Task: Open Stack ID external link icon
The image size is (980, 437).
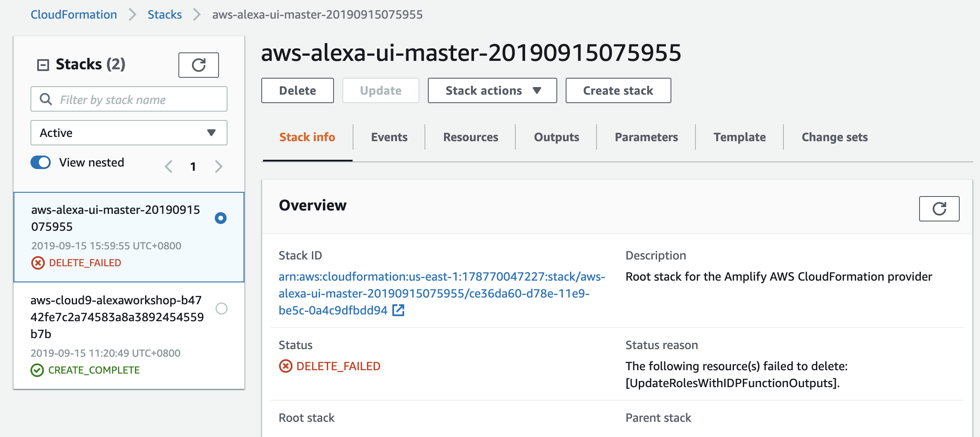Action: coord(398,310)
